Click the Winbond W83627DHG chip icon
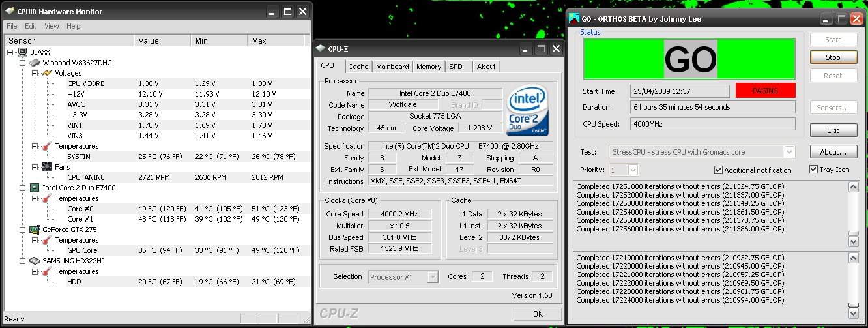Screen dimensions: 868x328 [35, 63]
